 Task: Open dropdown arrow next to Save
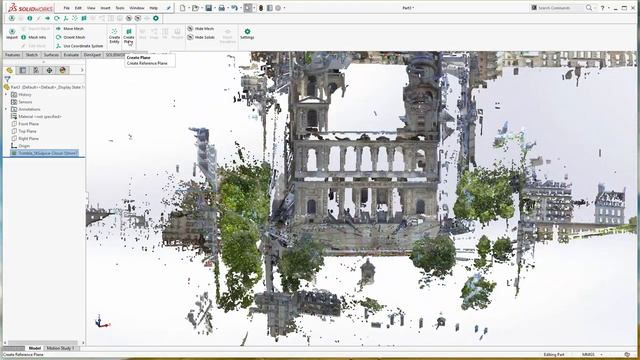[x=214, y=8]
